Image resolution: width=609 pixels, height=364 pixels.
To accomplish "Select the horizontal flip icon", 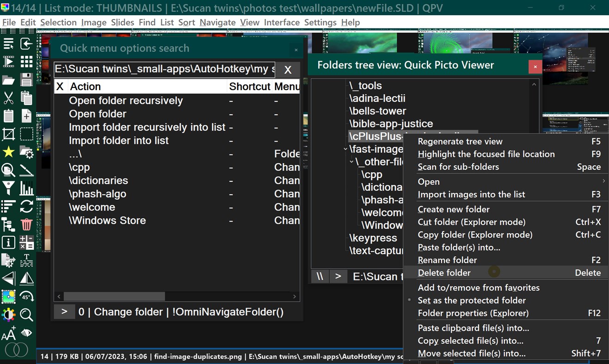I will (x=27, y=278).
